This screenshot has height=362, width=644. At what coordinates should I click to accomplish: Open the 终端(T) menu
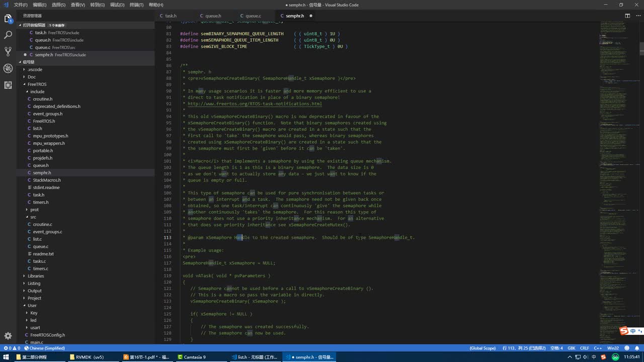click(136, 5)
